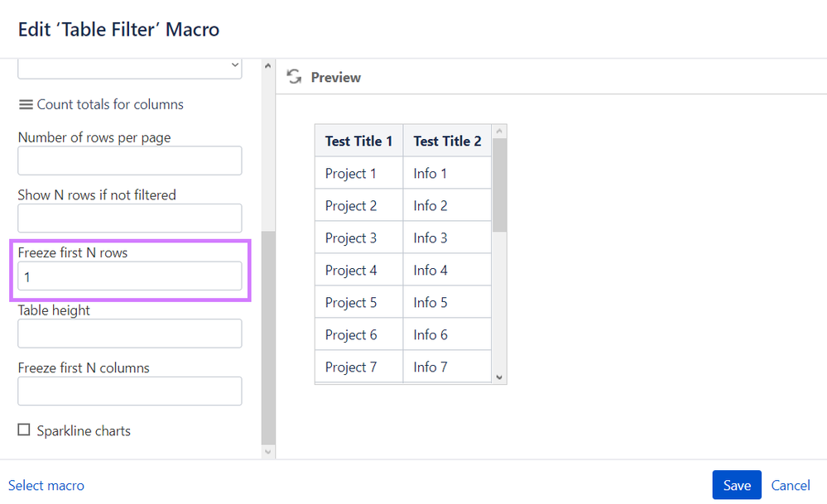Click the Number of rows per page field
This screenshot has height=504, width=827.
tap(130, 161)
